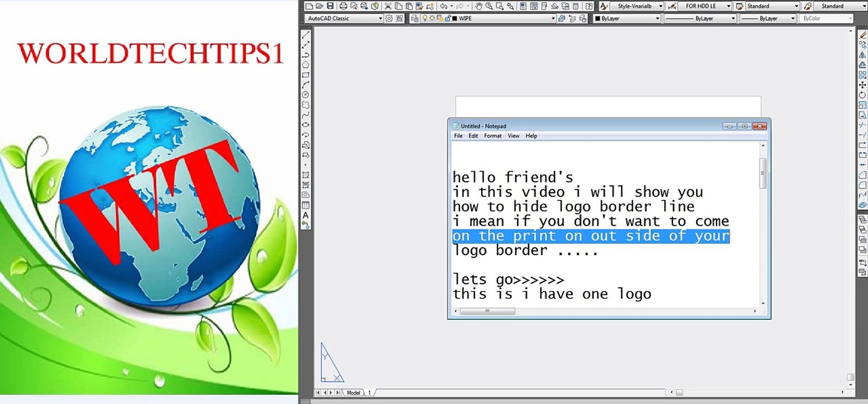Select the Table tool in draw toolbar
Image resolution: width=868 pixels, height=404 pixels.
click(306, 205)
